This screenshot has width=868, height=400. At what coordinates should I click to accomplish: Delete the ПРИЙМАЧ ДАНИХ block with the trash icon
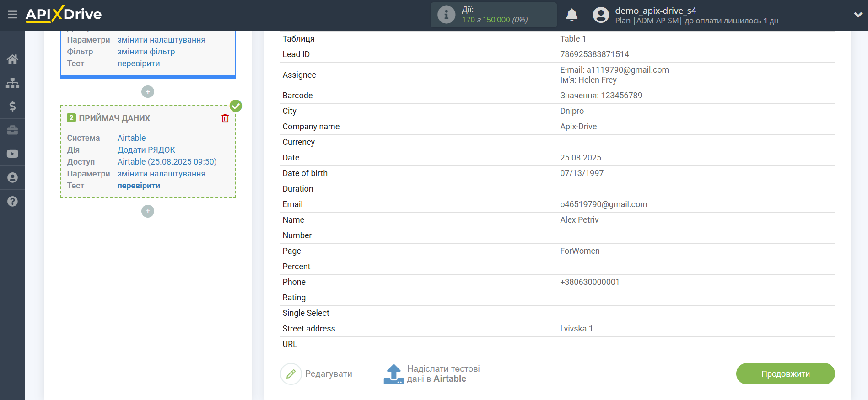click(x=225, y=118)
